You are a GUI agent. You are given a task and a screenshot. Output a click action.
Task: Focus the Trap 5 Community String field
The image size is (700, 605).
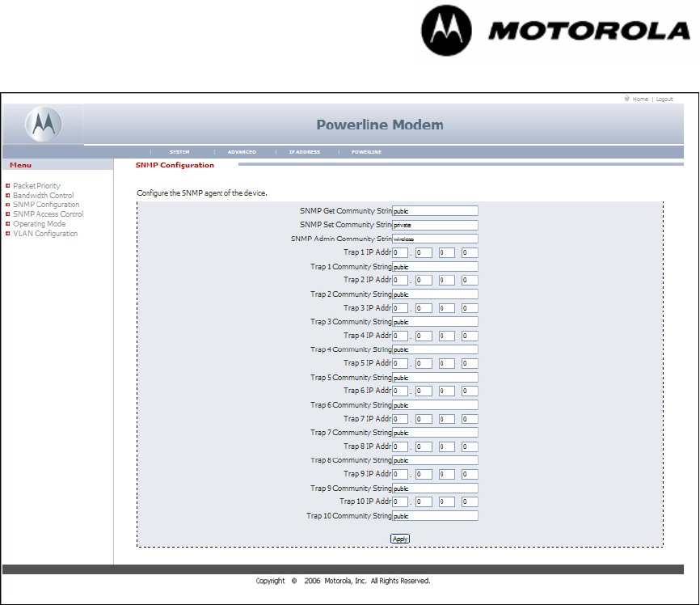(x=435, y=378)
